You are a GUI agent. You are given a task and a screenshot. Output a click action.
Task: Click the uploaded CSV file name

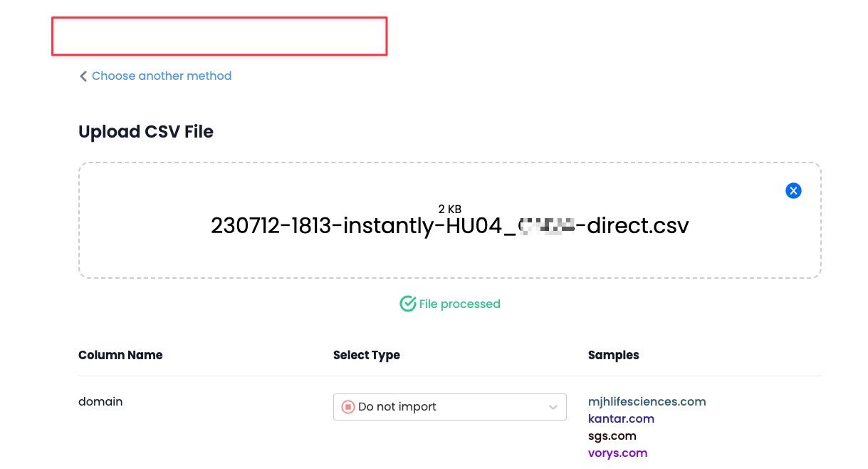pos(449,226)
